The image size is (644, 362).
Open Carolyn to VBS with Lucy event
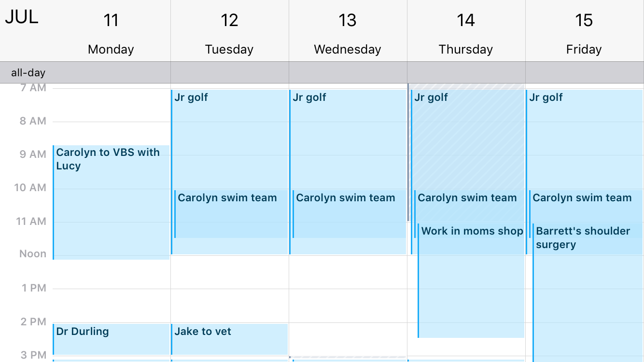pos(111,202)
